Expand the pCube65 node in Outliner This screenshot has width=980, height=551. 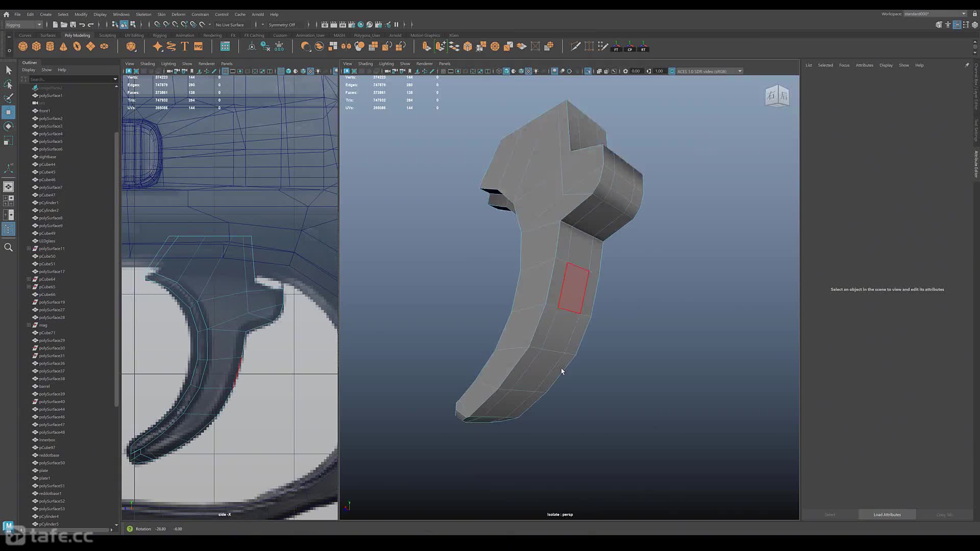pos(29,287)
